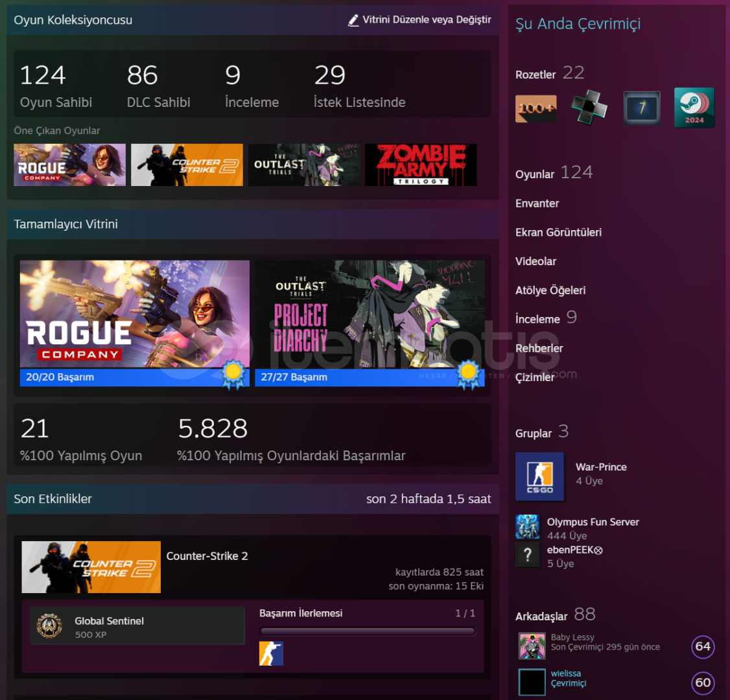730x700 pixels.
Task: Open The Outlast Trials featured game thumbnail
Action: [x=304, y=165]
